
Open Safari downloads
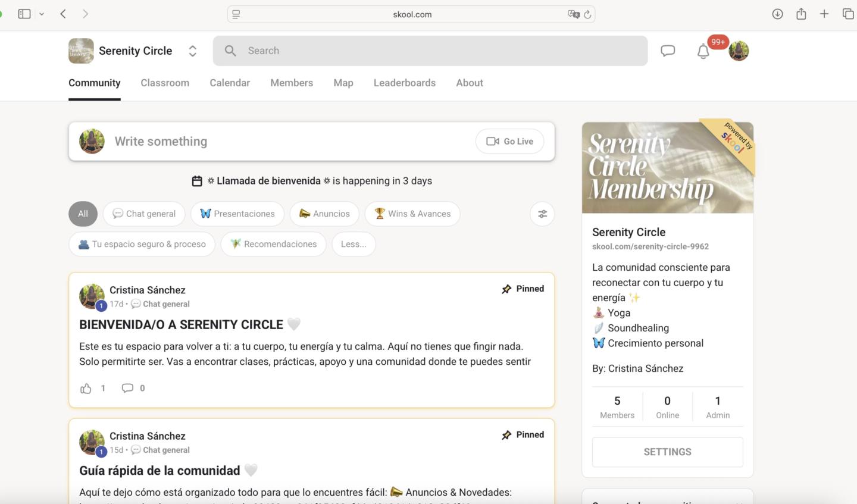(777, 14)
